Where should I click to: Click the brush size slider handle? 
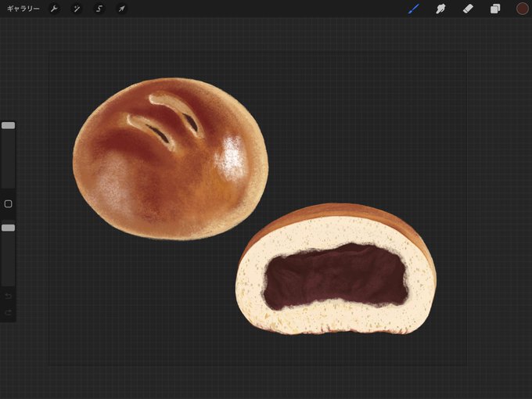[x=8, y=125]
